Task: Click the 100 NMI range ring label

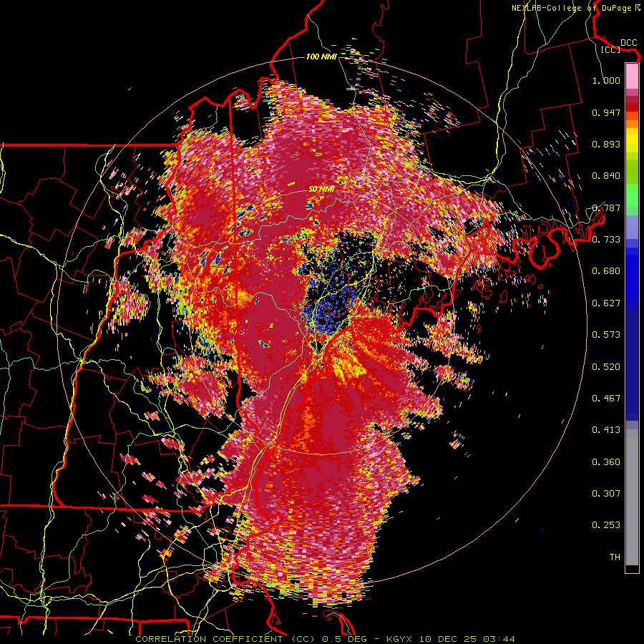Action: click(x=321, y=57)
